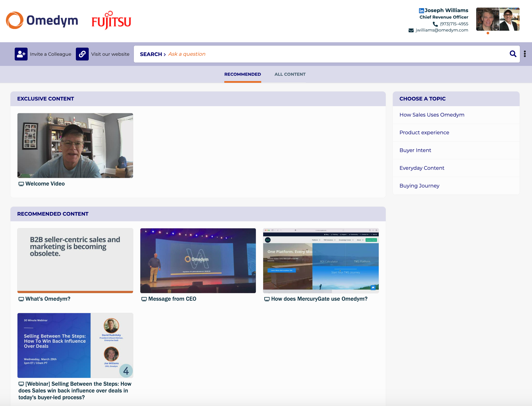Viewport: 532px width, 406px height.
Task: Click the Visit our website link icon
Action: point(82,54)
